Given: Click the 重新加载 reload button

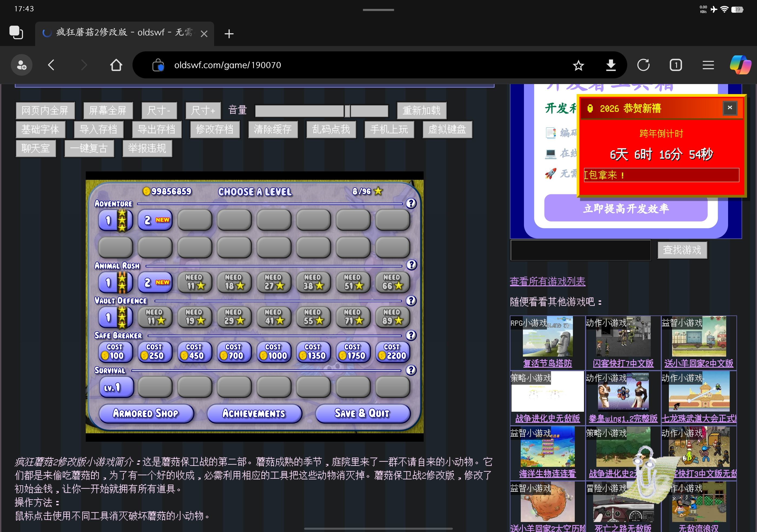Looking at the screenshot, I should (x=421, y=110).
